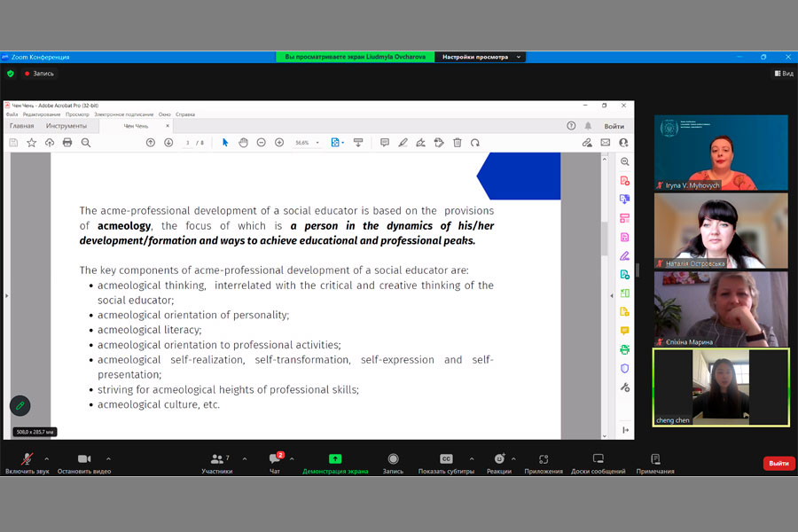Click Iryna V. Myhovych's video tile
This screenshot has height=532, width=798.
point(720,153)
